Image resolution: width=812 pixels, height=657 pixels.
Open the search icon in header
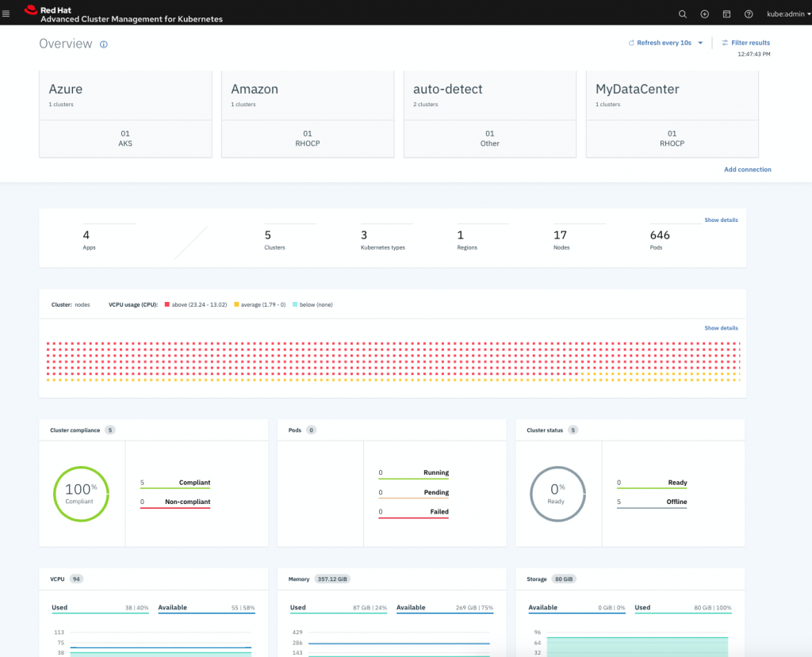683,14
